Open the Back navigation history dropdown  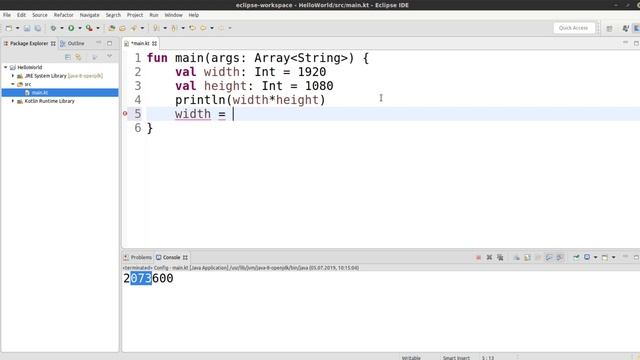click(x=212, y=28)
